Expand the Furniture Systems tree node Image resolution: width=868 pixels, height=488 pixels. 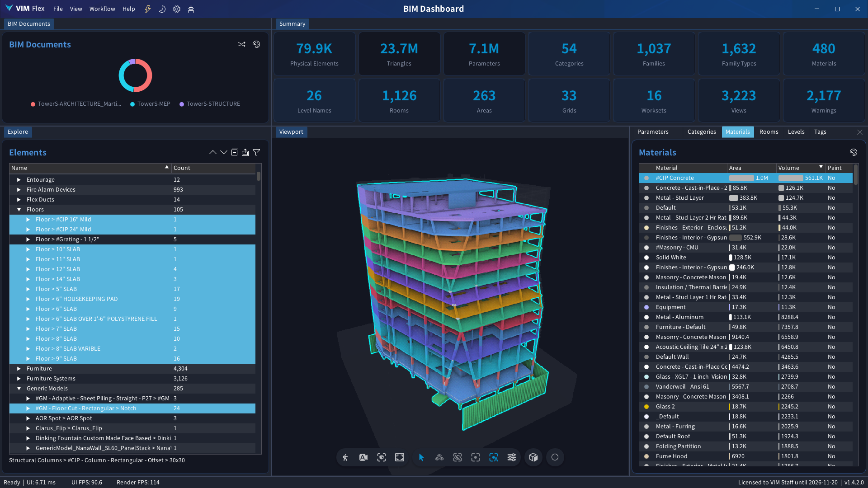click(x=19, y=379)
